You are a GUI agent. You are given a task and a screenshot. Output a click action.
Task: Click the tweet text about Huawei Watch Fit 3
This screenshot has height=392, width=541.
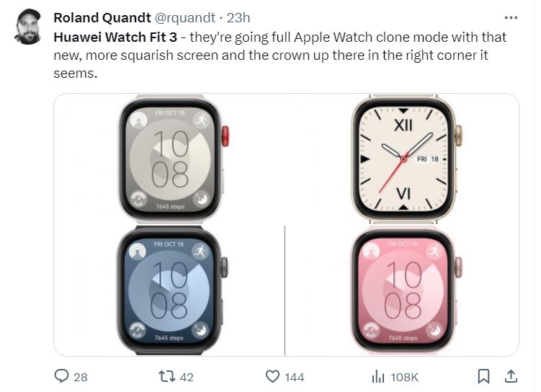pyautogui.click(x=281, y=55)
